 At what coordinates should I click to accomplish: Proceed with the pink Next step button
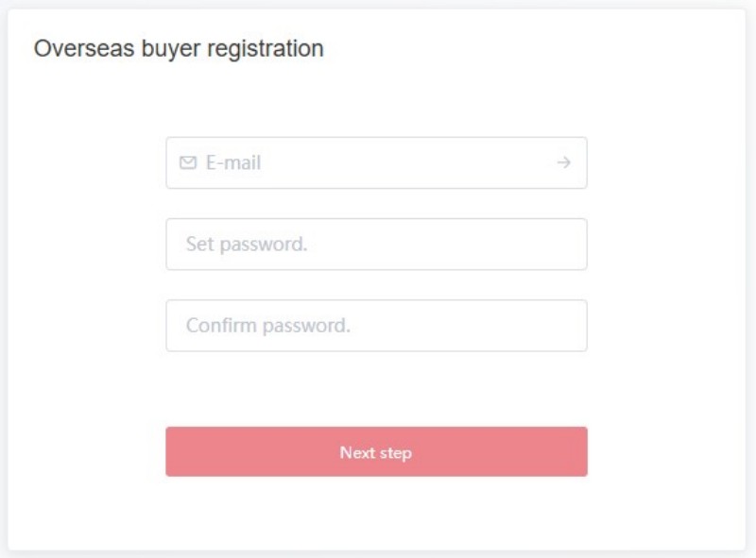click(x=376, y=451)
